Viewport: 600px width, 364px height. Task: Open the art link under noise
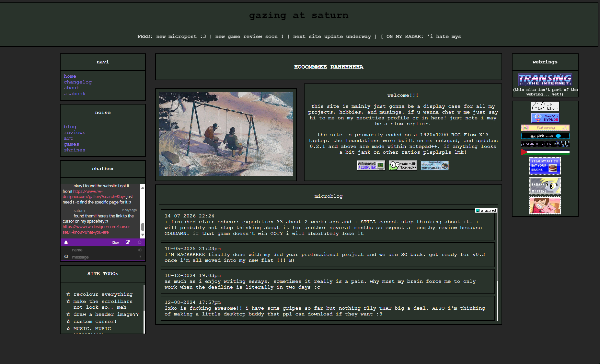[68, 138]
